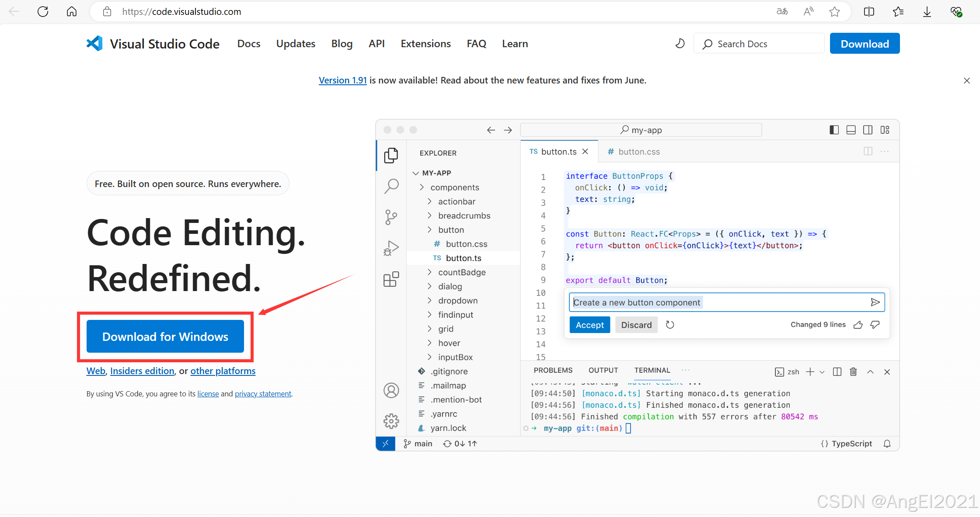Toggle primary sidebar layout icon

pyautogui.click(x=834, y=130)
